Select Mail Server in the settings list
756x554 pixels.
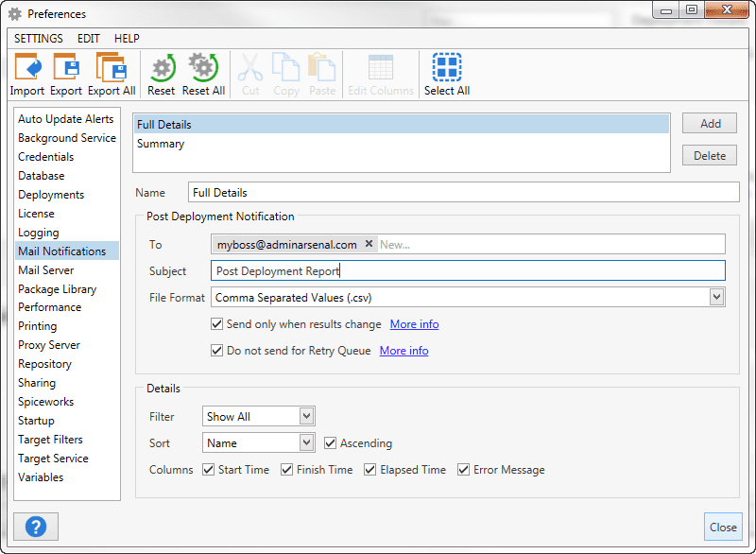coord(45,270)
